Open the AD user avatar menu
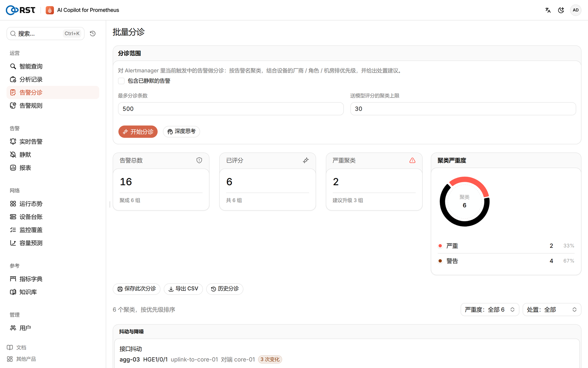This screenshot has height=368, width=588. coord(576,10)
